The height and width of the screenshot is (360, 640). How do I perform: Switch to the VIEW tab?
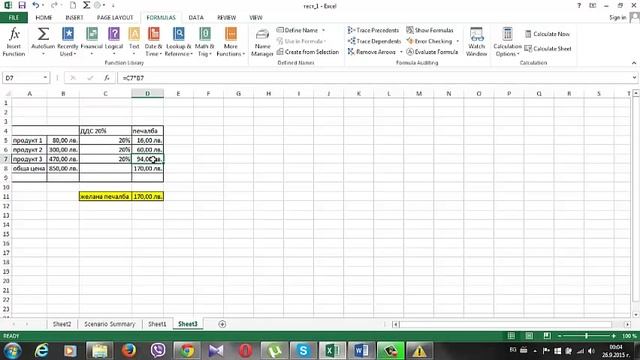pyautogui.click(x=256, y=18)
